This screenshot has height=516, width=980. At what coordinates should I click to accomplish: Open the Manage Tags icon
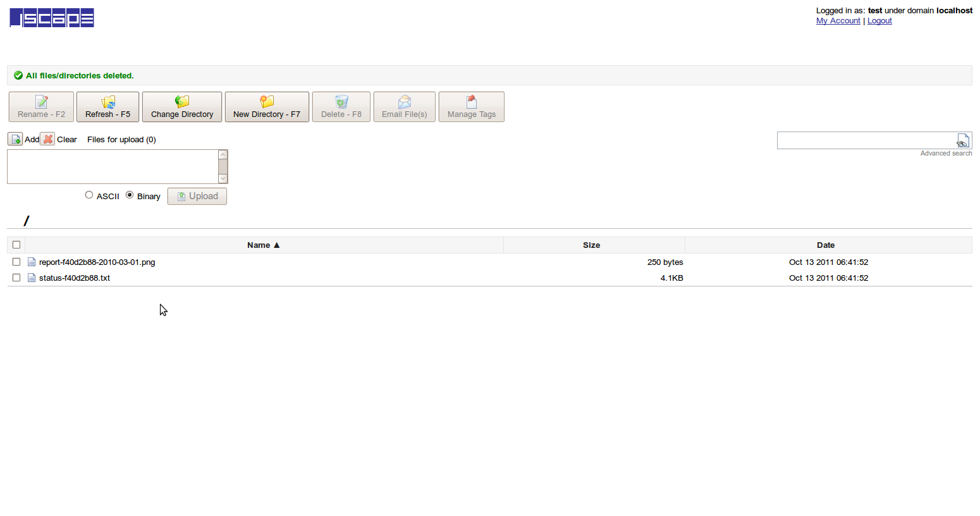point(471,102)
